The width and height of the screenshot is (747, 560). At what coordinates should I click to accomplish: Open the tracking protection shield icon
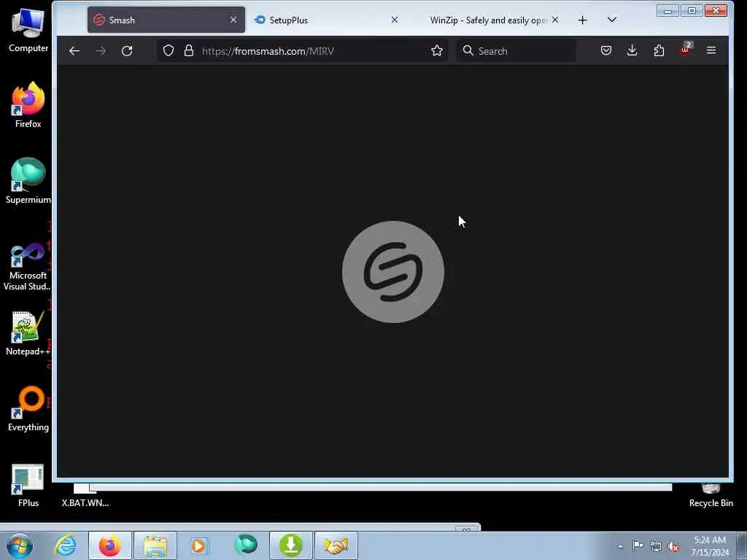(x=169, y=50)
